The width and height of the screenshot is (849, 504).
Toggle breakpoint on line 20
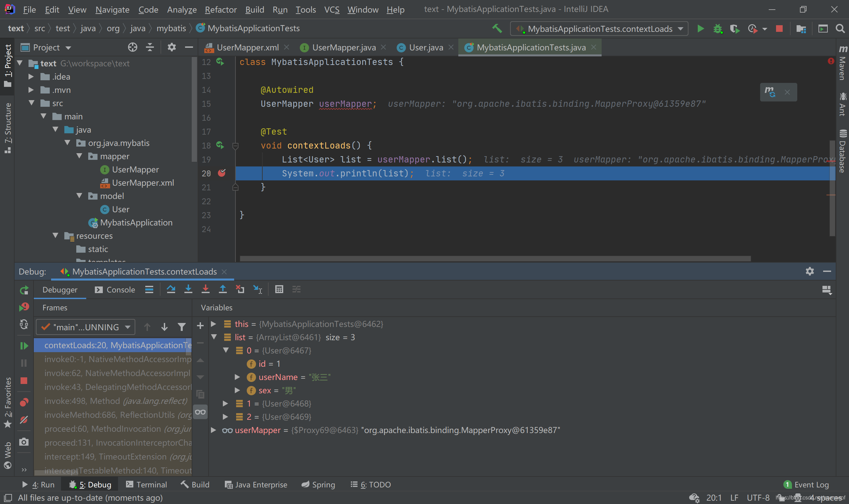pos(222,173)
